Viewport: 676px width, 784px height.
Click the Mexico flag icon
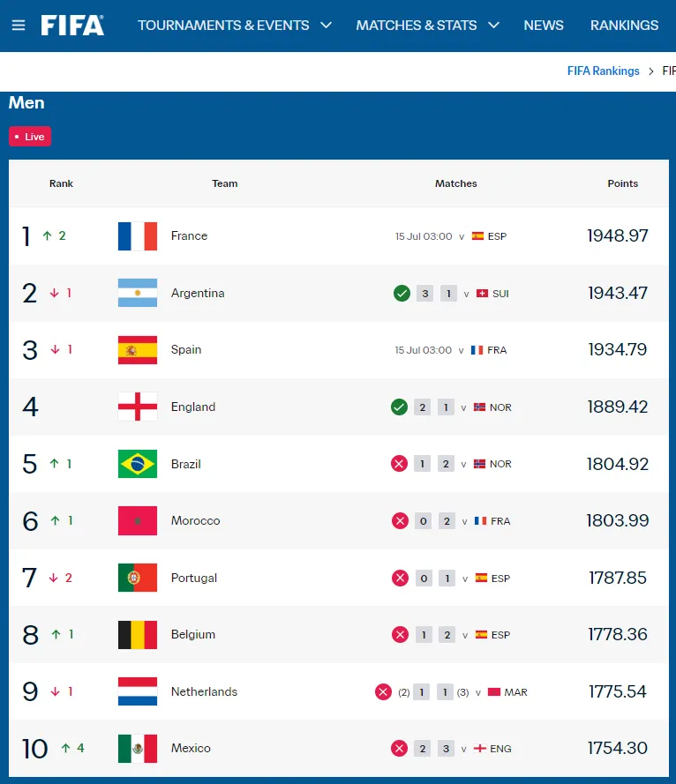pyautogui.click(x=138, y=749)
